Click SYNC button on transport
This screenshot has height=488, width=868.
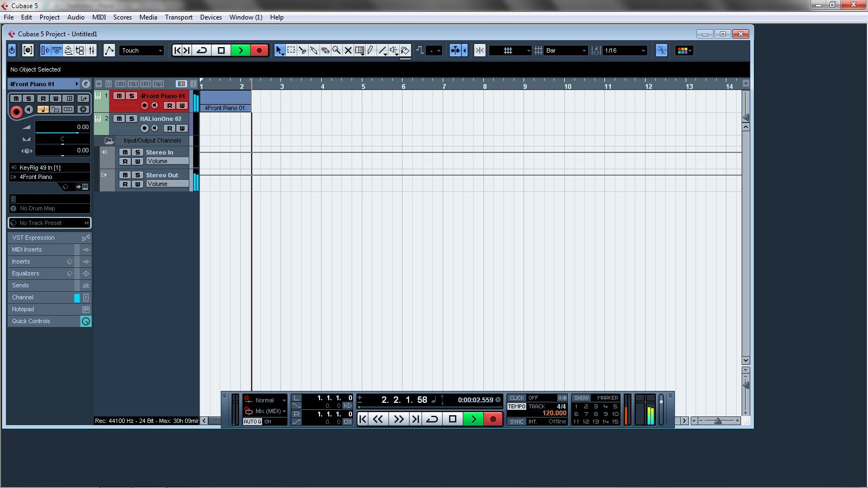pyautogui.click(x=516, y=421)
